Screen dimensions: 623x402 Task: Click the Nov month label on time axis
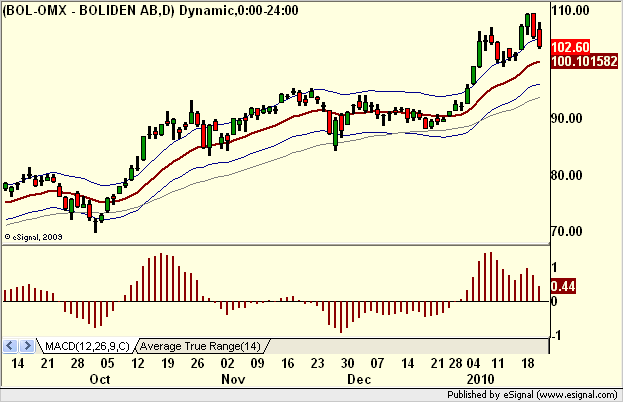point(233,379)
